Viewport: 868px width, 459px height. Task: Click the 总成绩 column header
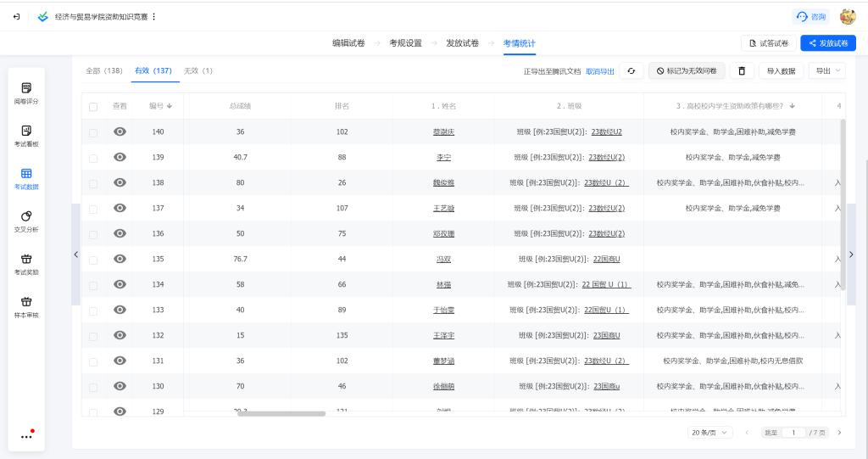click(x=240, y=106)
